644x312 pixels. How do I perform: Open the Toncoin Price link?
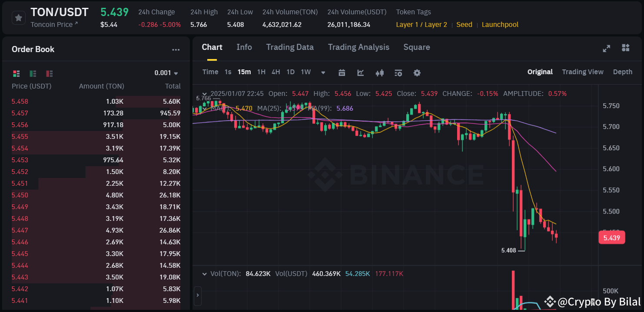pyautogui.click(x=54, y=24)
